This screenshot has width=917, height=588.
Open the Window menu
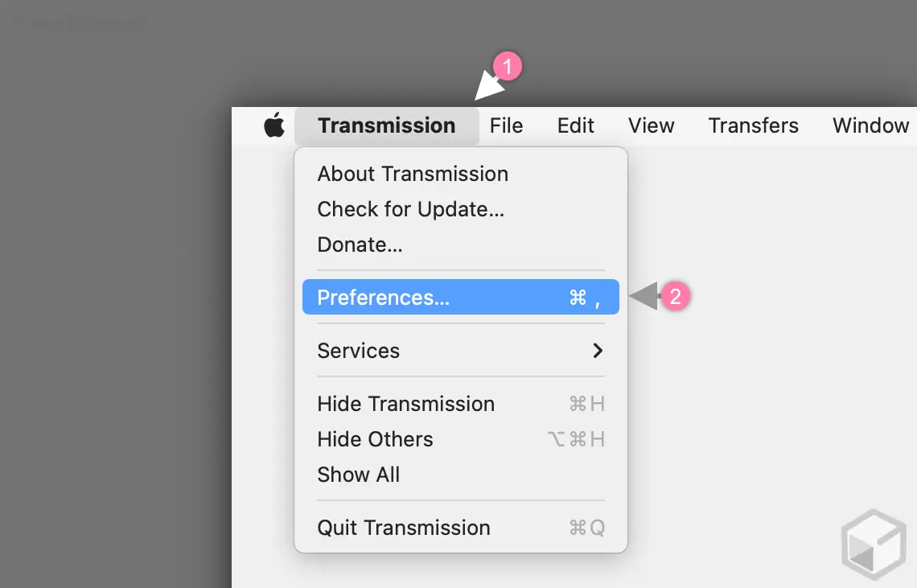click(870, 125)
